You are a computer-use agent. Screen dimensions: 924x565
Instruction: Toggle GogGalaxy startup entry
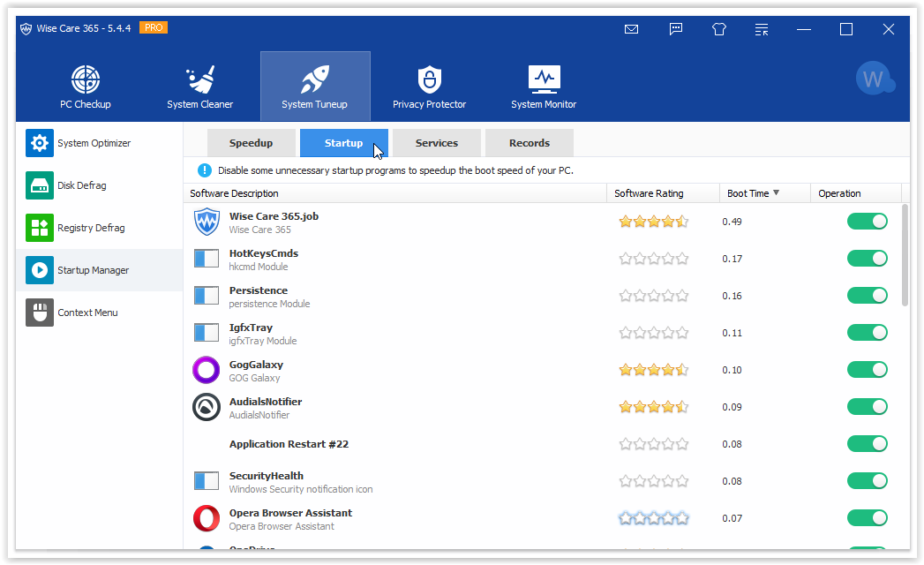point(868,370)
